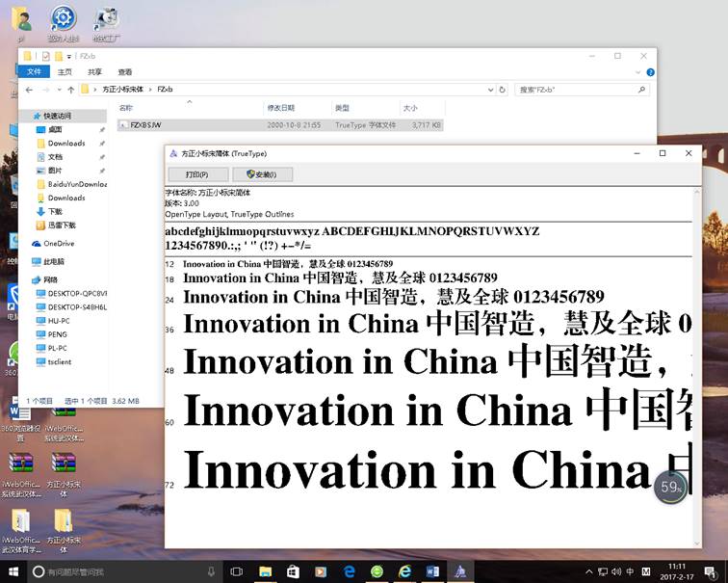
Task: Sort files by the 大小 column header
Action: coord(410,108)
